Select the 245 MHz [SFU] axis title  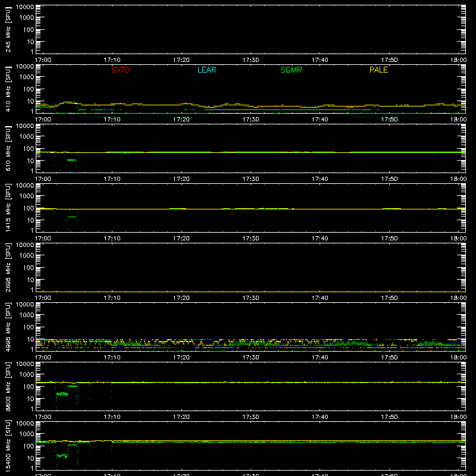pos(8,29)
